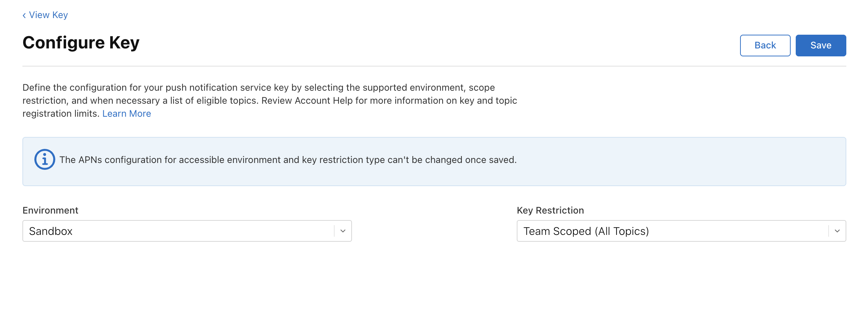The height and width of the screenshot is (318, 868).
Task: Click the divider line under Configure Key
Action: pyautogui.click(x=434, y=66)
